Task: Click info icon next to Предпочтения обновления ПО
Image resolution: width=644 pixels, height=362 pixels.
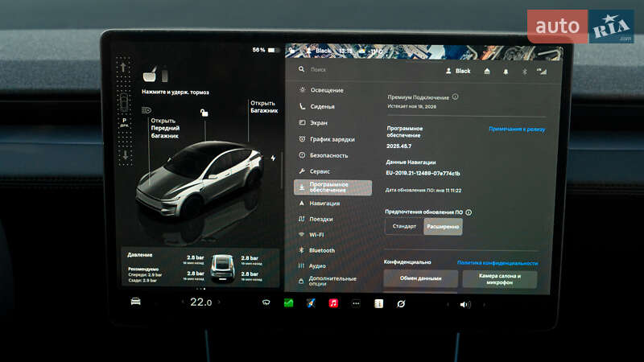Action: tap(469, 212)
